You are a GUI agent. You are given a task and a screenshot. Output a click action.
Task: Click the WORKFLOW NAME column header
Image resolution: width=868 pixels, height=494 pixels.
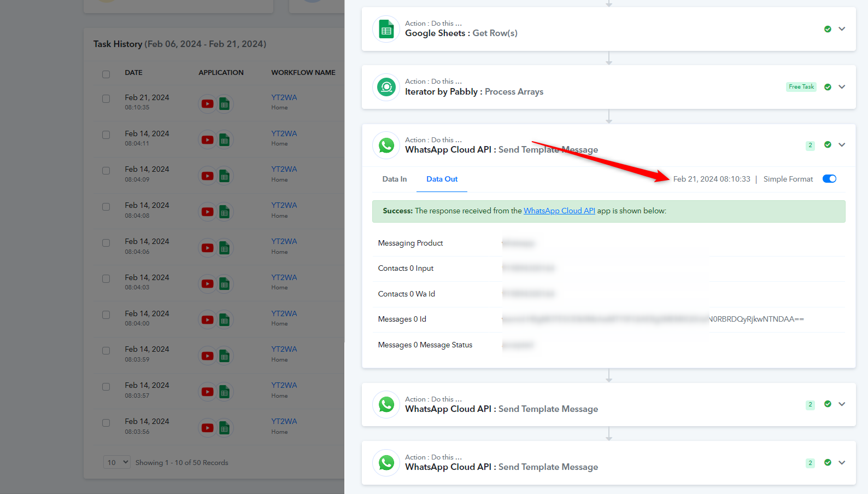point(303,72)
